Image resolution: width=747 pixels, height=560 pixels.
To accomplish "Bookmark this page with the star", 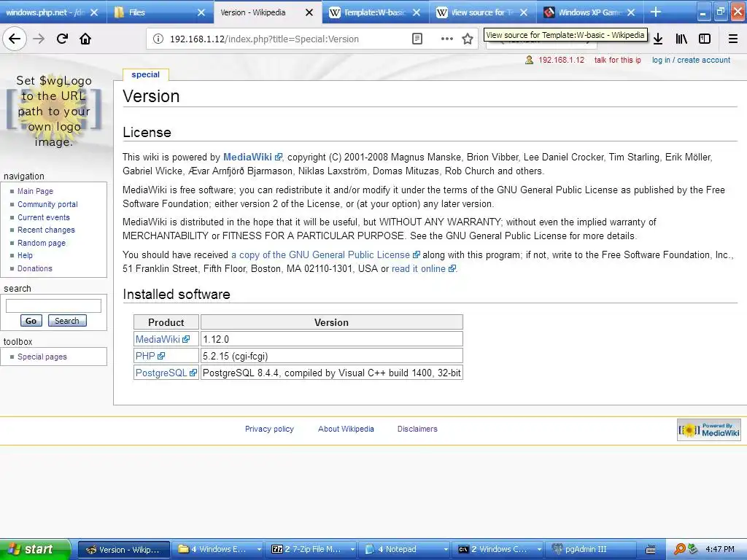I will point(468,39).
